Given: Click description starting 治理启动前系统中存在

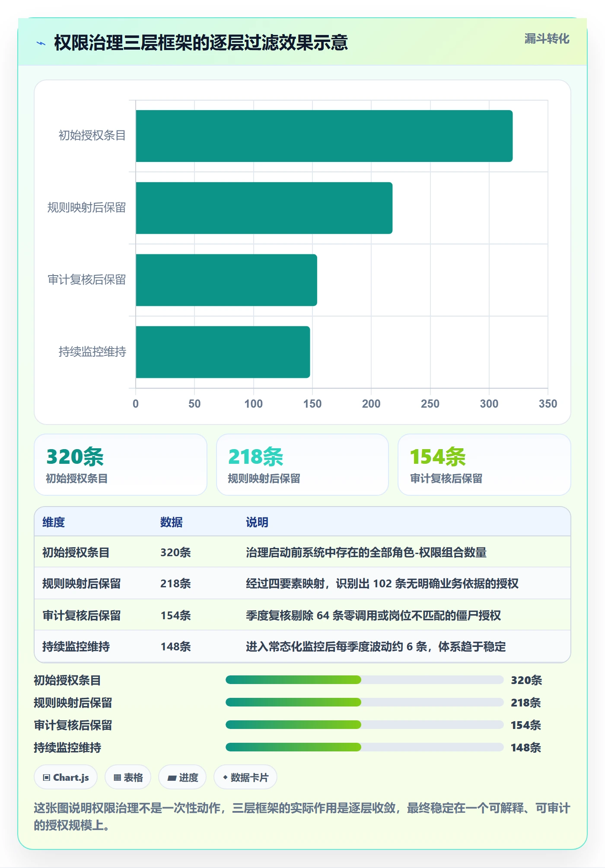Looking at the screenshot, I should [366, 552].
